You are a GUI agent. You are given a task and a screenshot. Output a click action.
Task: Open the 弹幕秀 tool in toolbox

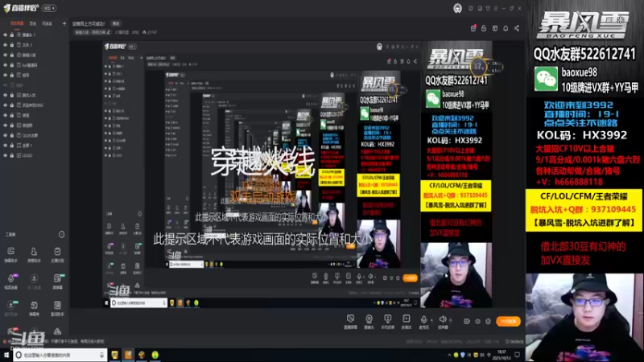click(x=34, y=308)
